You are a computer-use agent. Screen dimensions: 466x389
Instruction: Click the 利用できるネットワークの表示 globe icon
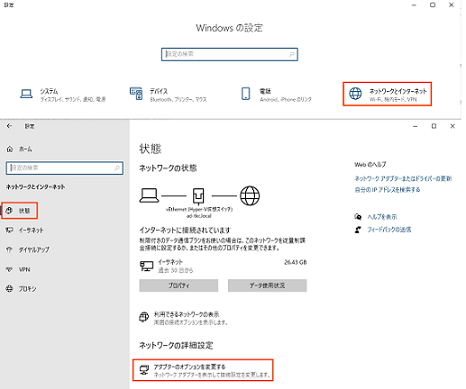(x=144, y=317)
